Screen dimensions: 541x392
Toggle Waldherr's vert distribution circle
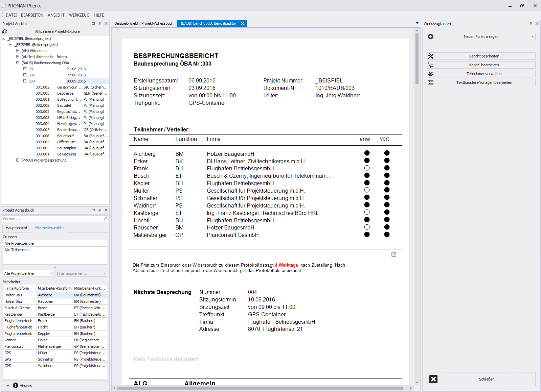(387, 205)
